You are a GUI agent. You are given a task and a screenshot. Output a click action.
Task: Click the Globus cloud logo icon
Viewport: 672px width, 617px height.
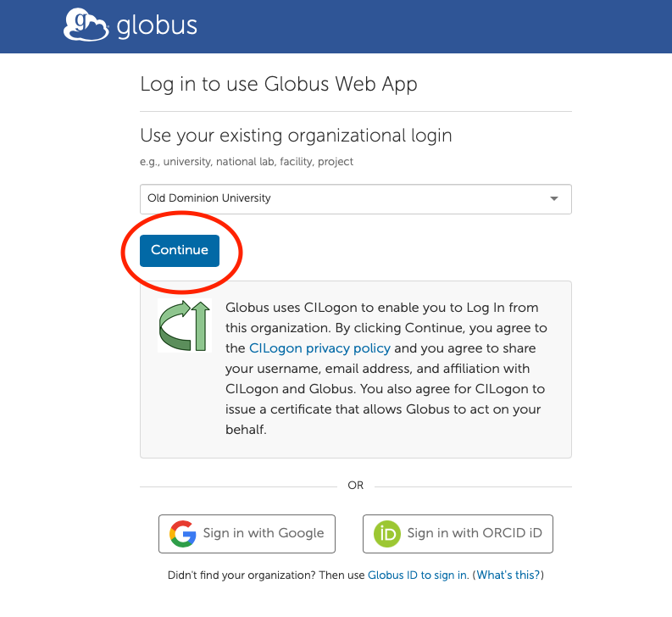coord(86,25)
